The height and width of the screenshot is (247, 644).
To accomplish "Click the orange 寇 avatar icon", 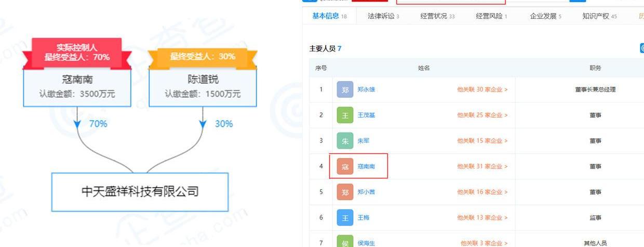I will tap(345, 166).
